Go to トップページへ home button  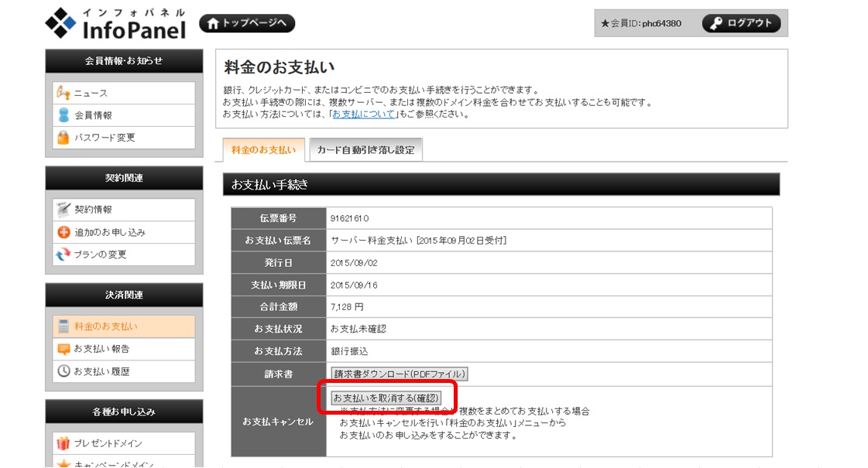[247, 24]
